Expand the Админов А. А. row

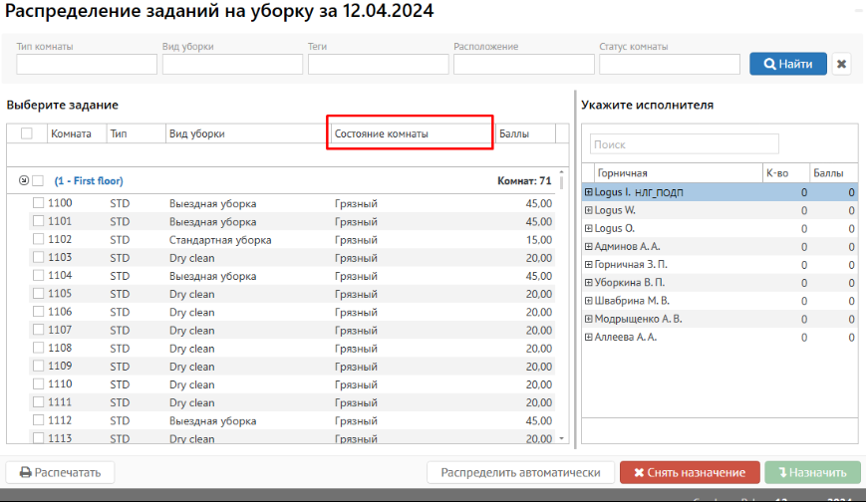click(x=589, y=247)
